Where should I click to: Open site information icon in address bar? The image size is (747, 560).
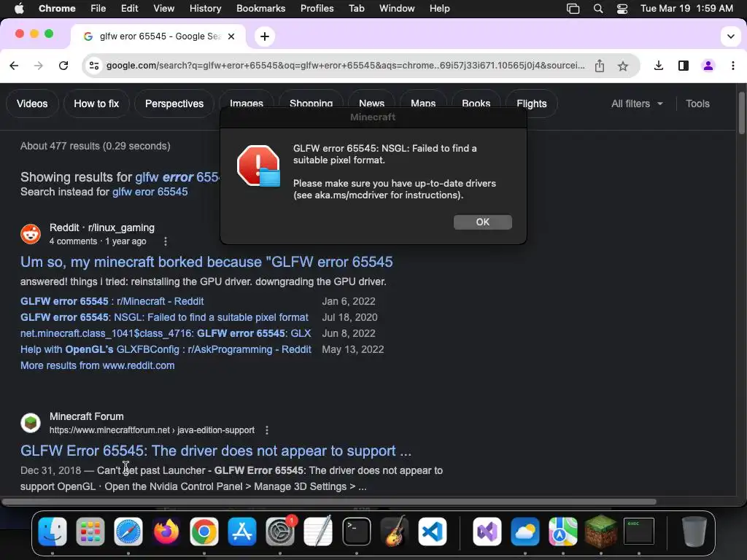pyautogui.click(x=94, y=66)
